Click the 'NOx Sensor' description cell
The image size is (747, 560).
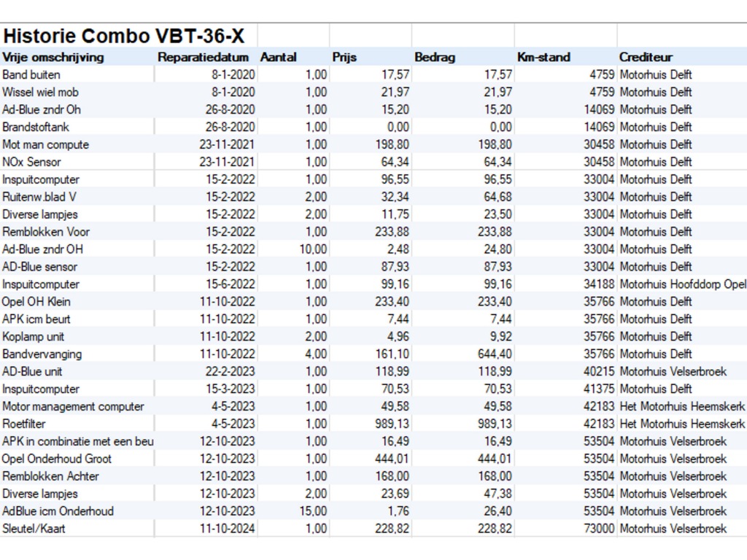[31, 162]
